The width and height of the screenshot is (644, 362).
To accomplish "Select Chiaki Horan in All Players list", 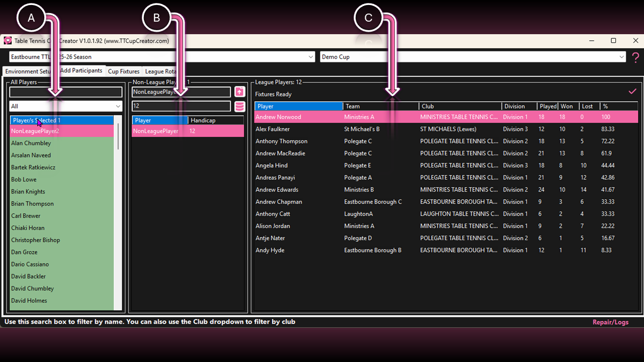I will click(x=62, y=228).
